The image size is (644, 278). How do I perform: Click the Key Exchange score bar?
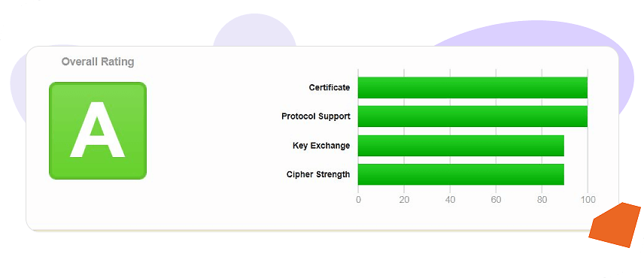pos(461,146)
